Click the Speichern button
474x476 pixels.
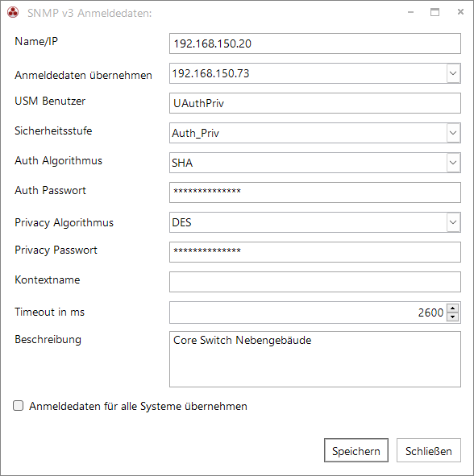tap(356, 450)
